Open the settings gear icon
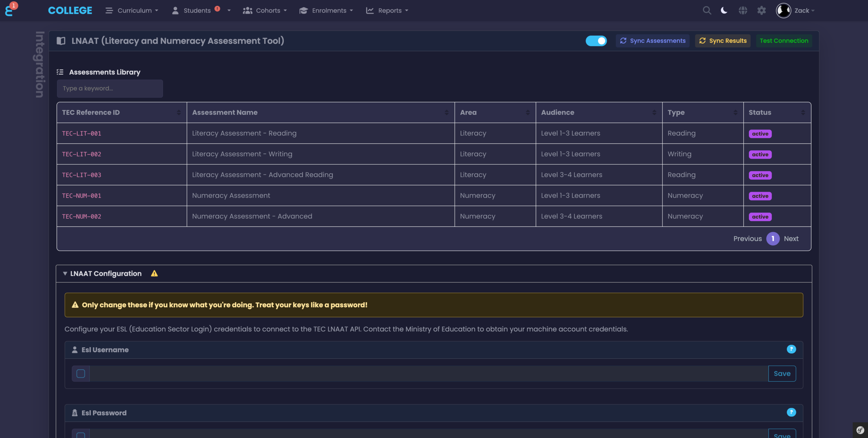The width and height of the screenshot is (868, 438). (x=762, y=10)
